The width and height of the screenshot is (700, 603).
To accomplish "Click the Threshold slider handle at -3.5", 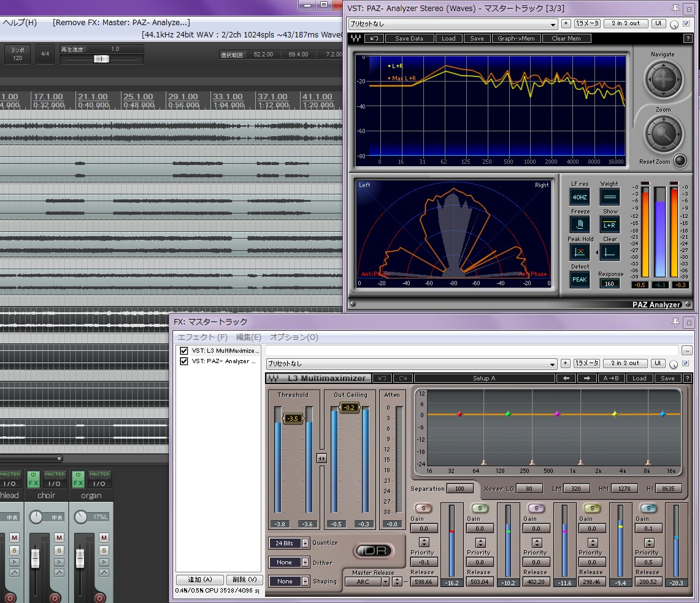I will [293, 418].
